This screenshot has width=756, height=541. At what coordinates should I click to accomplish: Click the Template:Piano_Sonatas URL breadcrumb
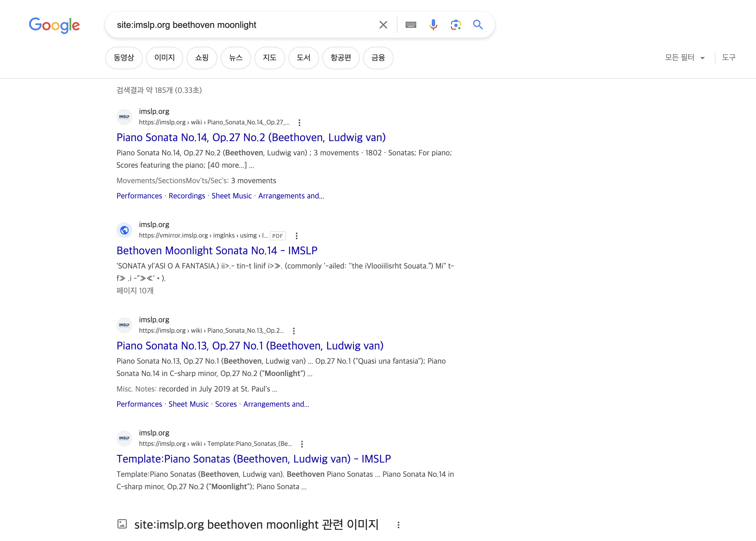click(x=216, y=444)
